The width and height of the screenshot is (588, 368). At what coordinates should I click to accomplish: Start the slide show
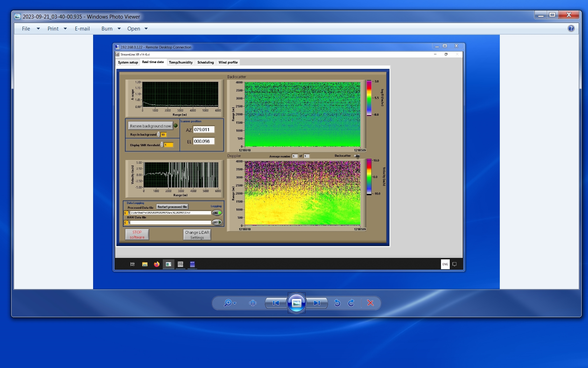coord(296,303)
